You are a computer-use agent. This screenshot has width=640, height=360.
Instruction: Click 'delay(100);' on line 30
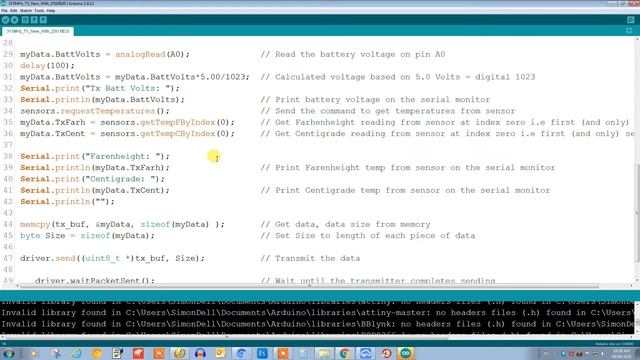(x=47, y=66)
